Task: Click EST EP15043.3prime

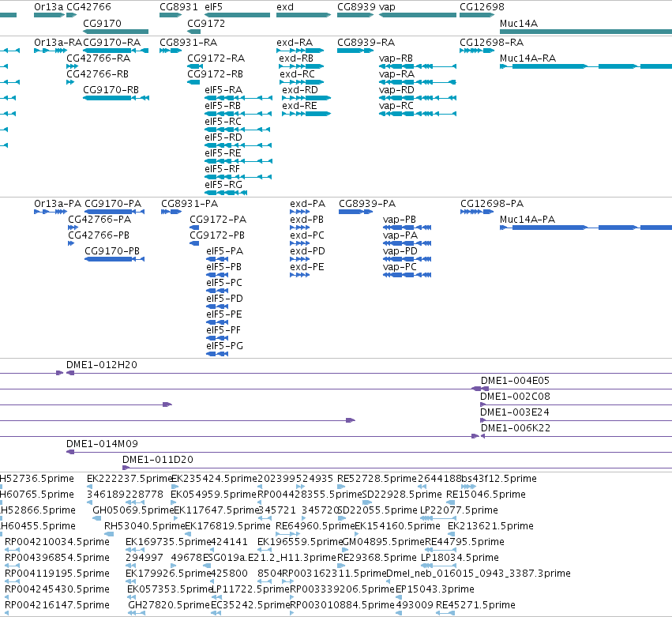Action: (399, 597)
